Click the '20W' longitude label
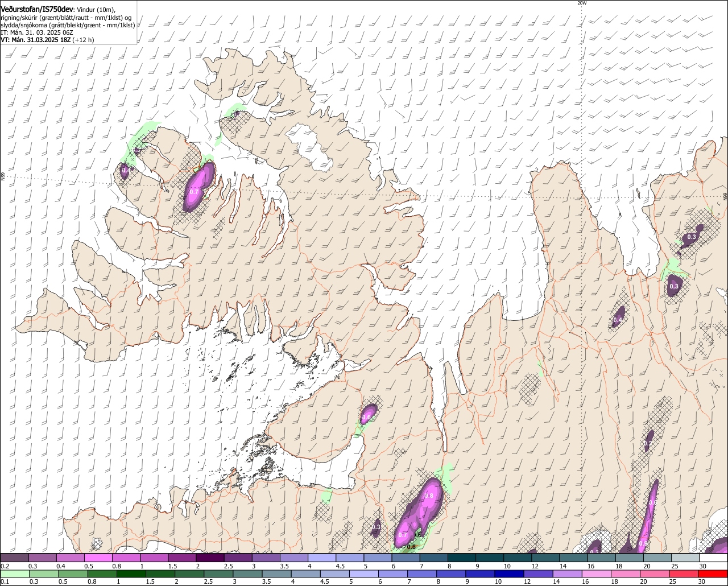Screen dimensions: 728x586 [x=582, y=3]
